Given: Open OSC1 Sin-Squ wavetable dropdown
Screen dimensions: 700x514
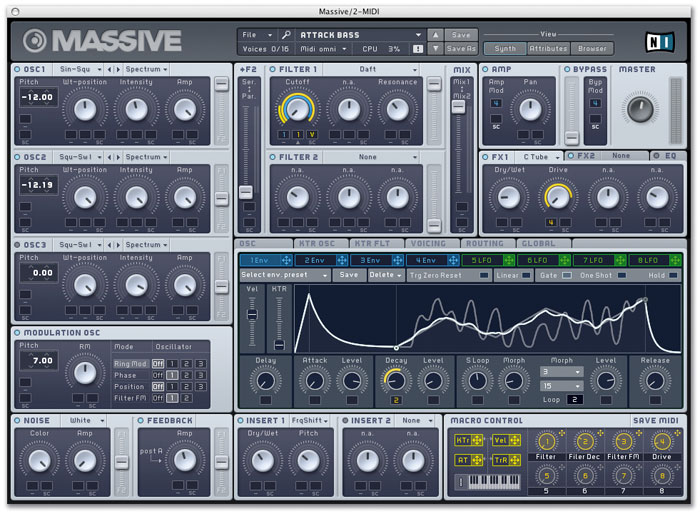Looking at the screenshot, I should tap(80, 69).
